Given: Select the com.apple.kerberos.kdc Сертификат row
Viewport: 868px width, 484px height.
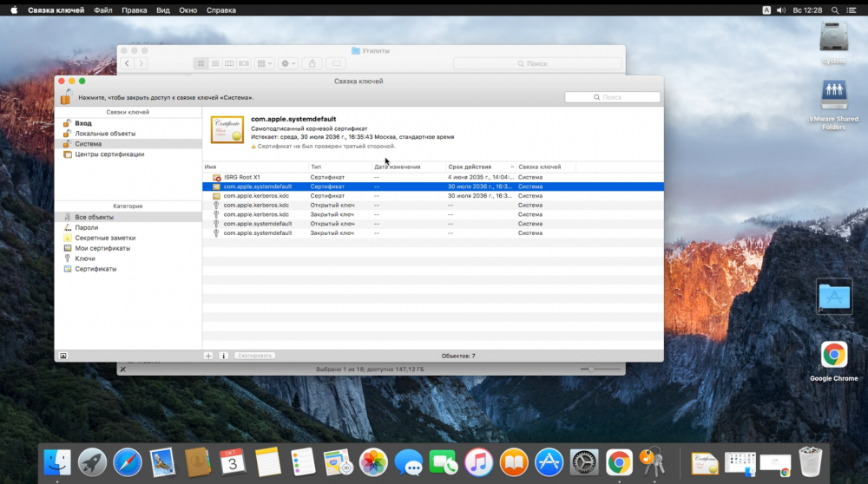Looking at the screenshot, I should 433,196.
